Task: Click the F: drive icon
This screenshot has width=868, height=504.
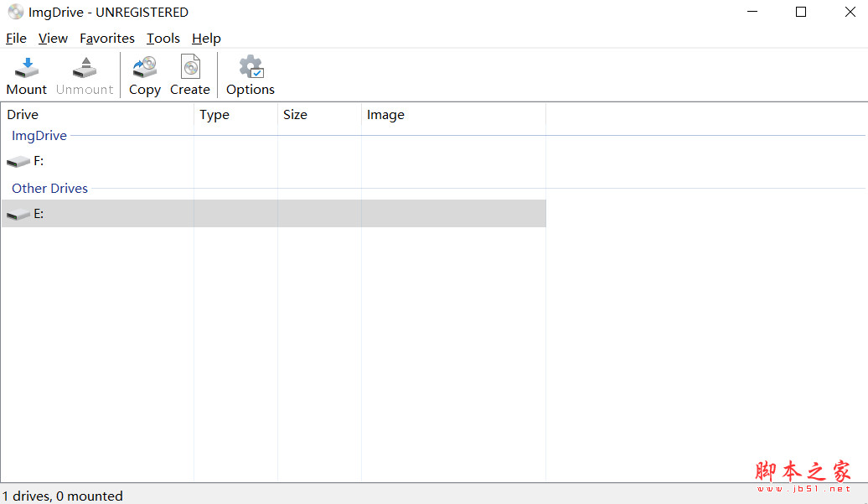Action: (18, 161)
